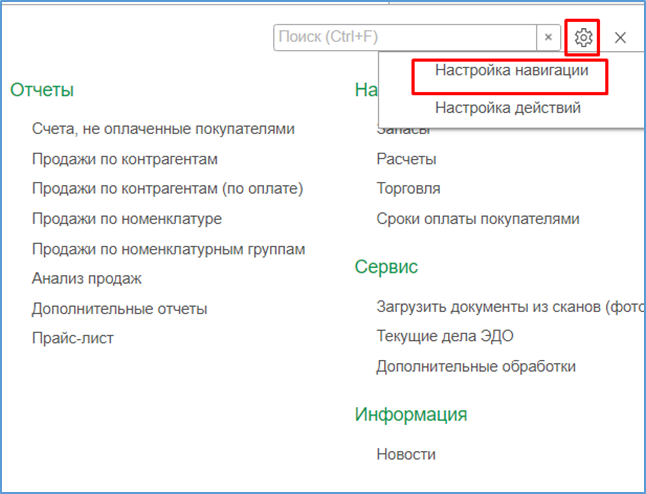646x494 pixels.
Task: Open Текущие дела ЭДО
Action: (x=445, y=336)
